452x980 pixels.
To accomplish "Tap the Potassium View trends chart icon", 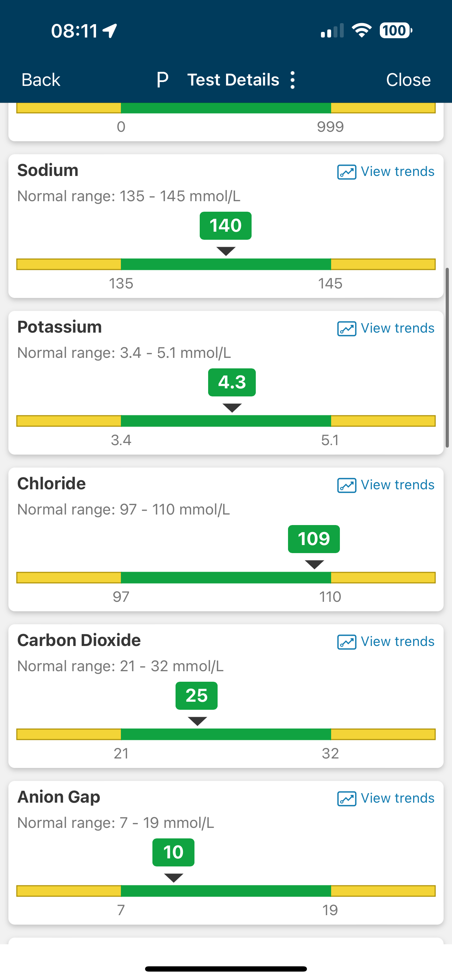I will (347, 329).
